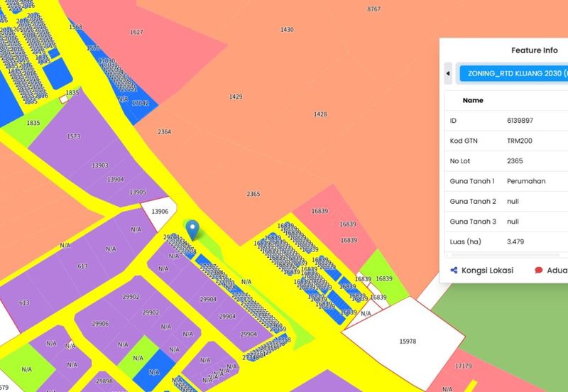Click the Luas (ha) value 3.479
Screen dimensions: 568x392
pos(516,241)
